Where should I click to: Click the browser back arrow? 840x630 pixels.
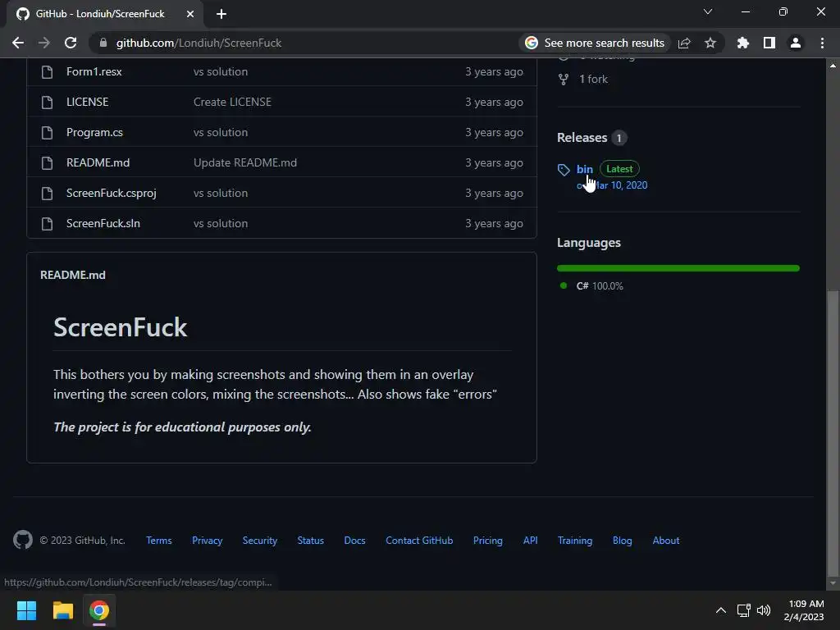(18, 43)
